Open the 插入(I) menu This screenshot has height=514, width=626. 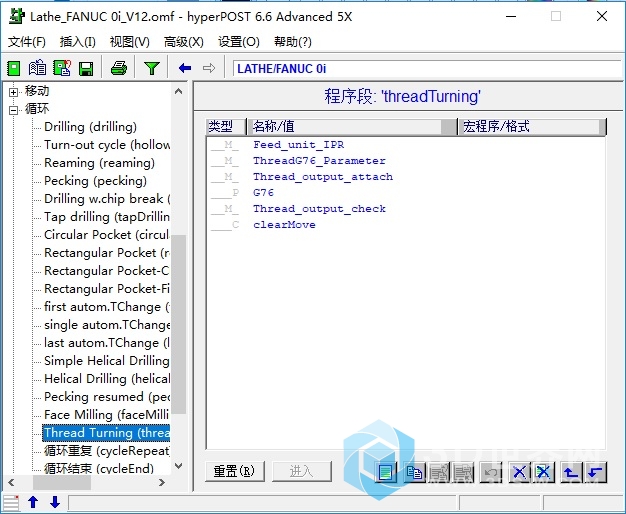[x=77, y=42]
